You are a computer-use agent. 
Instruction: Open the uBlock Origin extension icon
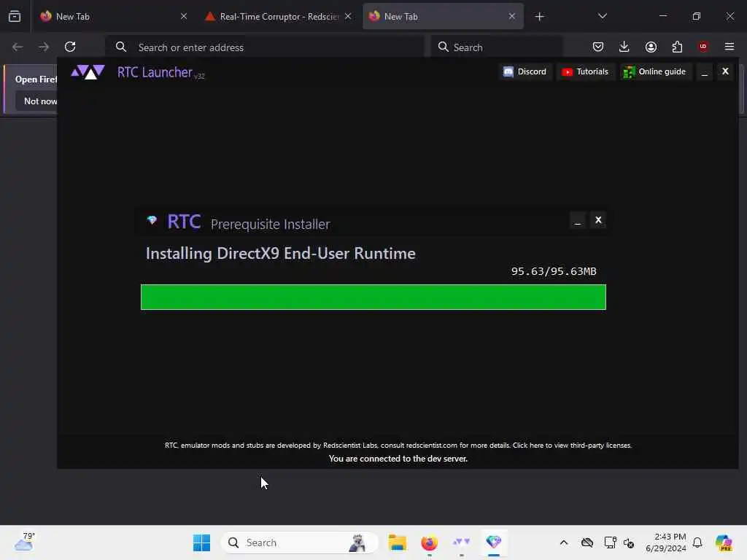[703, 47]
